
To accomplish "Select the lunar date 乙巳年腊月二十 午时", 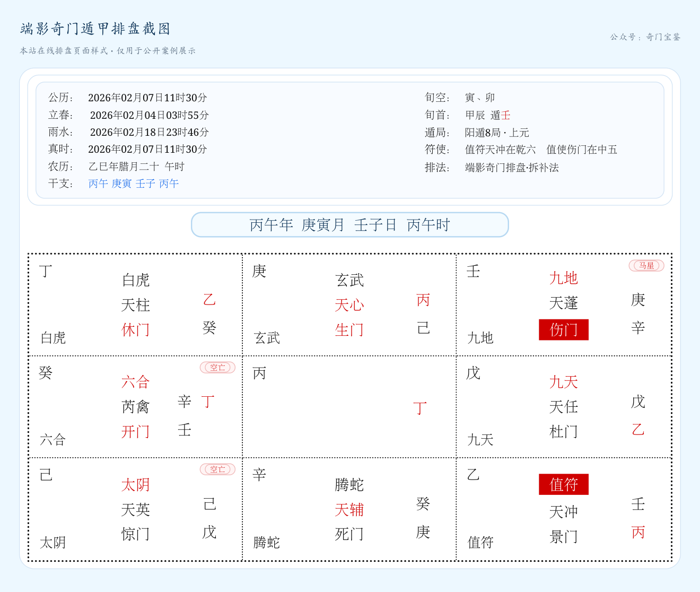I will tap(136, 167).
